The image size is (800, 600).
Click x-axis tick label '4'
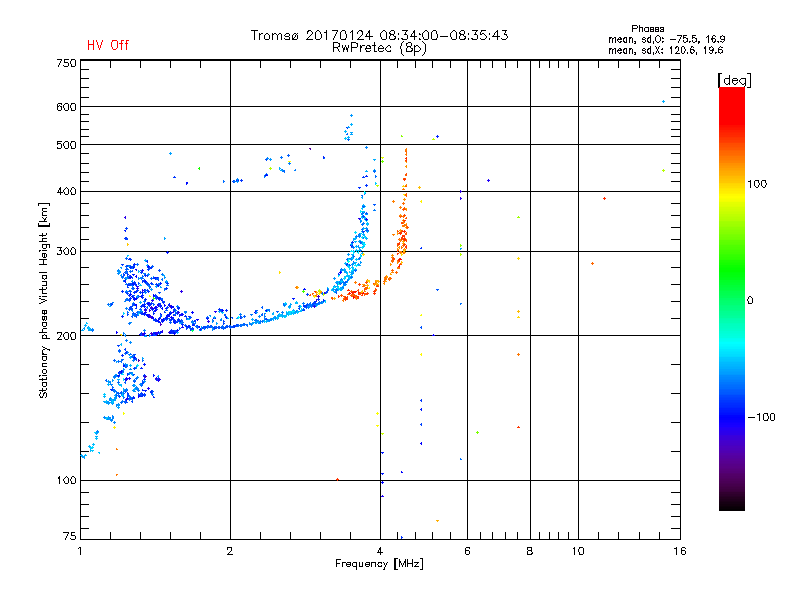click(x=380, y=551)
